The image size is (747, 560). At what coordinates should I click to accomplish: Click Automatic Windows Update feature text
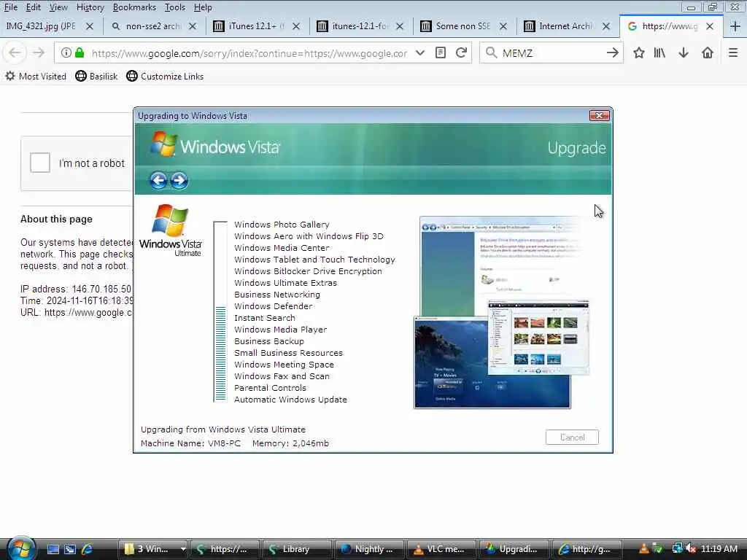pos(290,400)
